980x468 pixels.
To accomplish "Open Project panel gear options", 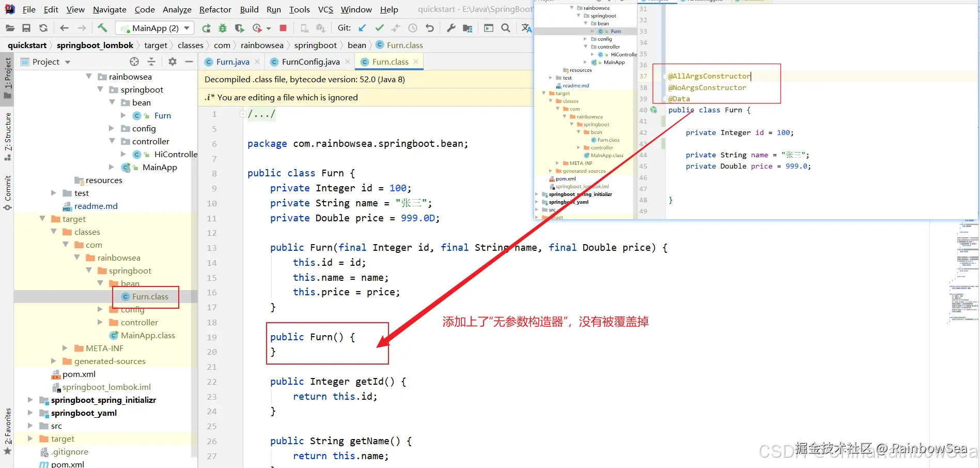I will (173, 62).
